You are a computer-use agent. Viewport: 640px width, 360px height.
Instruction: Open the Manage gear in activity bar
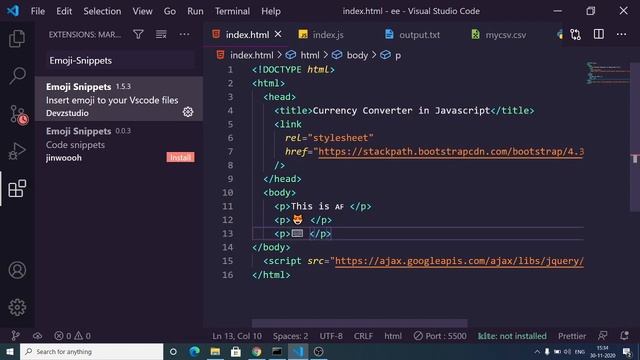pos(17,307)
